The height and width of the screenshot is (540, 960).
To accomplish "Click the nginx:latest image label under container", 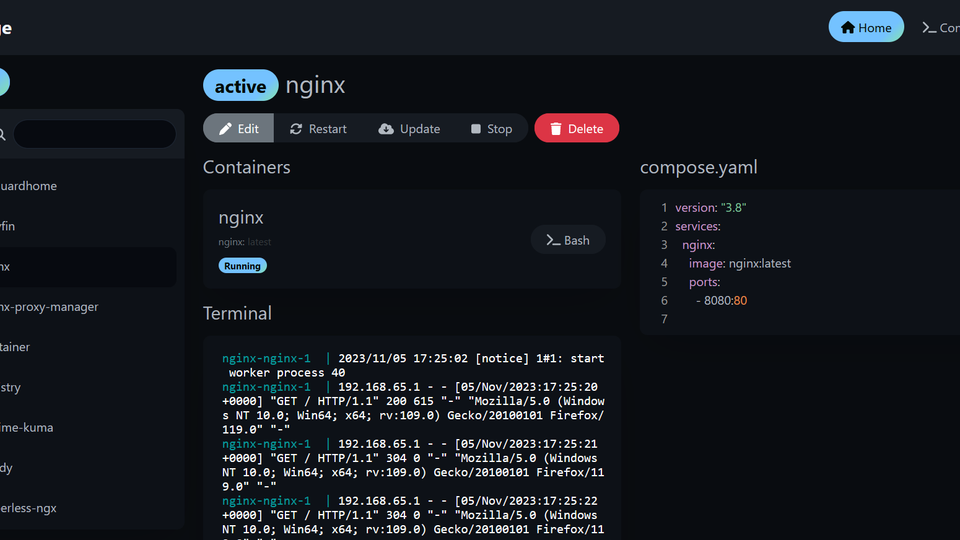I will click(244, 242).
